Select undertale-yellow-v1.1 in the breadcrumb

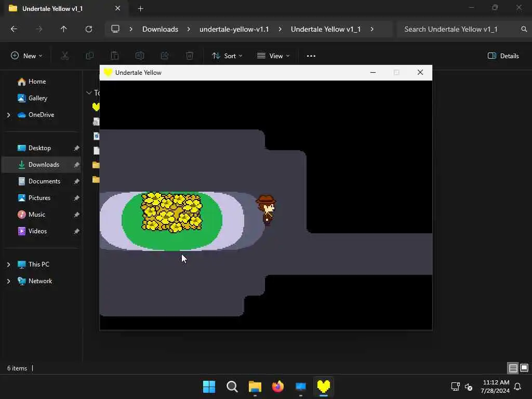[234, 29]
